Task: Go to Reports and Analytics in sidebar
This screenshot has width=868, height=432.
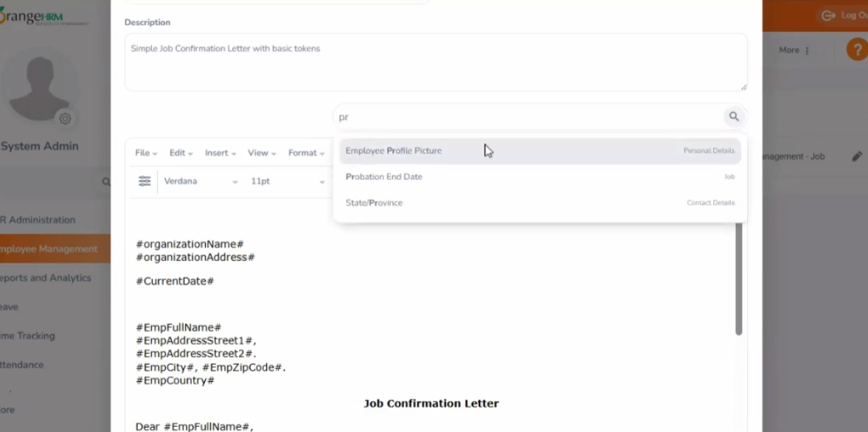Action: 46,278
